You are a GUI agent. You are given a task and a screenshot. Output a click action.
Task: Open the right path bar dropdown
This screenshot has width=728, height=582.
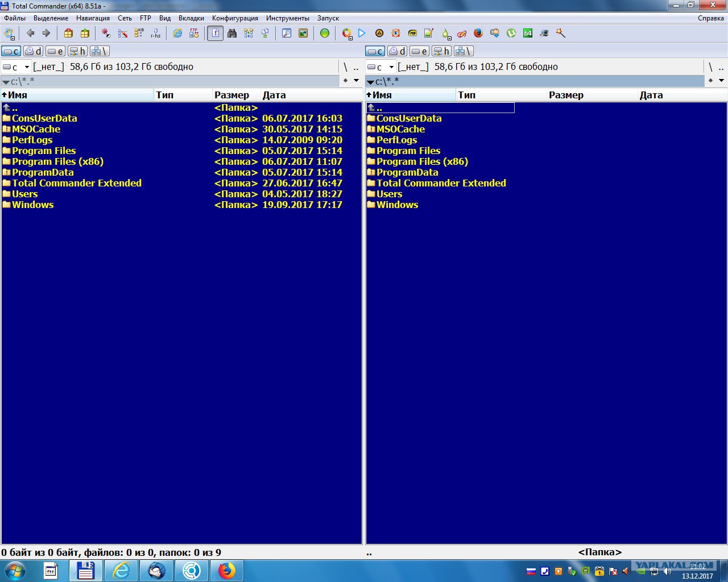[370, 82]
